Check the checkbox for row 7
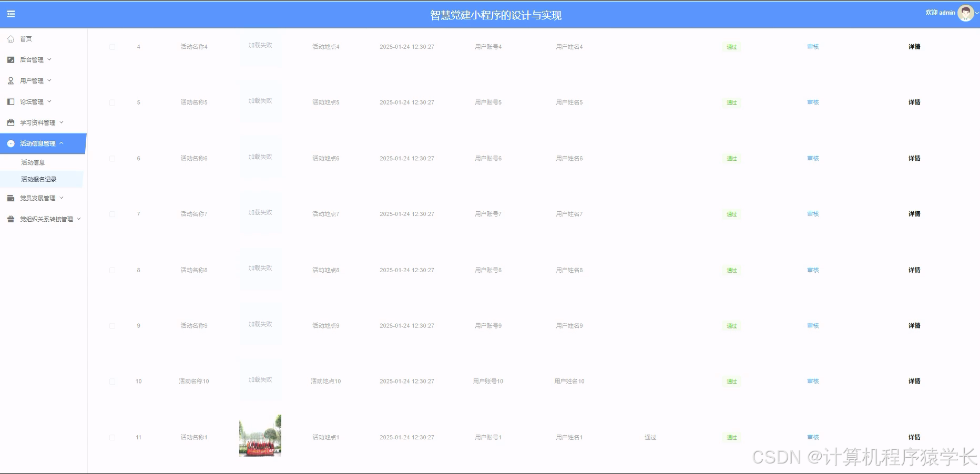Screen dimensions: 980x474 pos(112,214)
